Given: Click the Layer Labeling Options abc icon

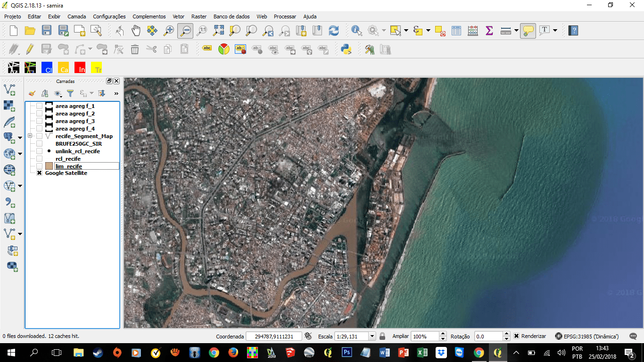Looking at the screenshot, I should [x=206, y=49].
